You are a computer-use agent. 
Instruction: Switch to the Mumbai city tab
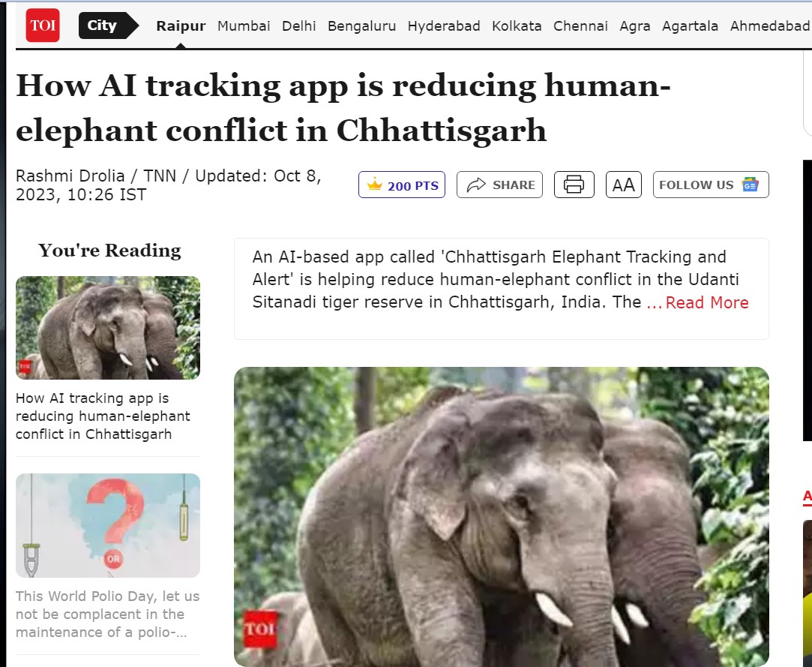pos(244,26)
